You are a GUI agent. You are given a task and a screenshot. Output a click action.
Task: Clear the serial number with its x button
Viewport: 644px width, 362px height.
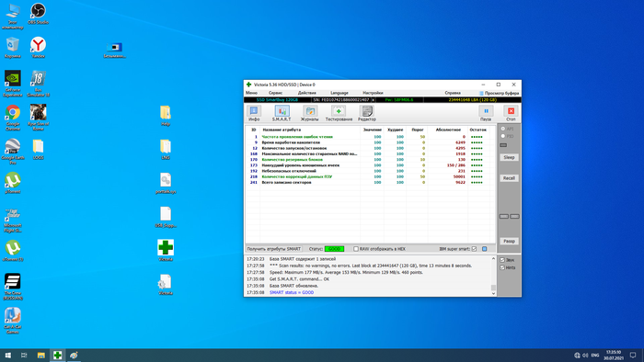click(x=374, y=99)
